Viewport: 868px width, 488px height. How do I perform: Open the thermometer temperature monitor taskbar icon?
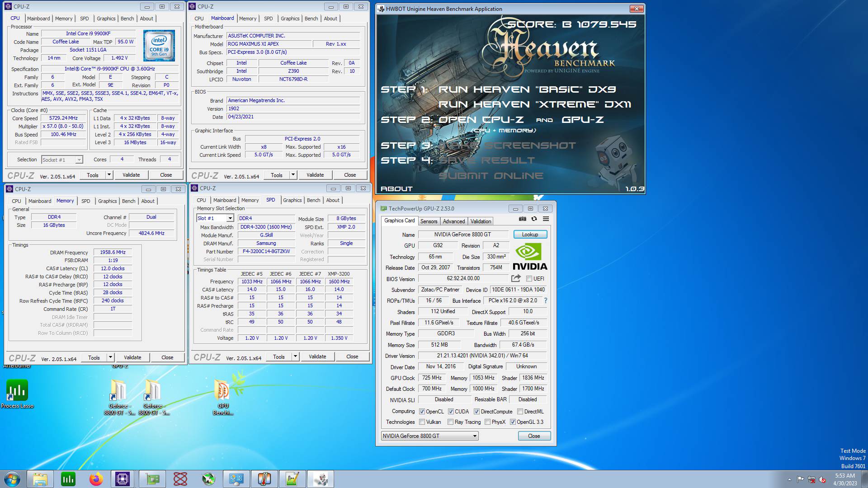click(264, 479)
